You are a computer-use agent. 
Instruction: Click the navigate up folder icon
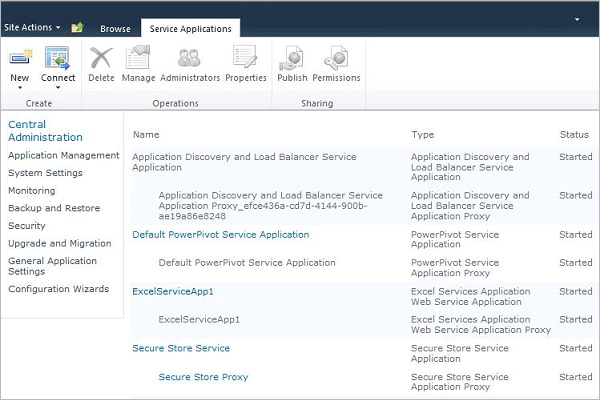click(78, 28)
